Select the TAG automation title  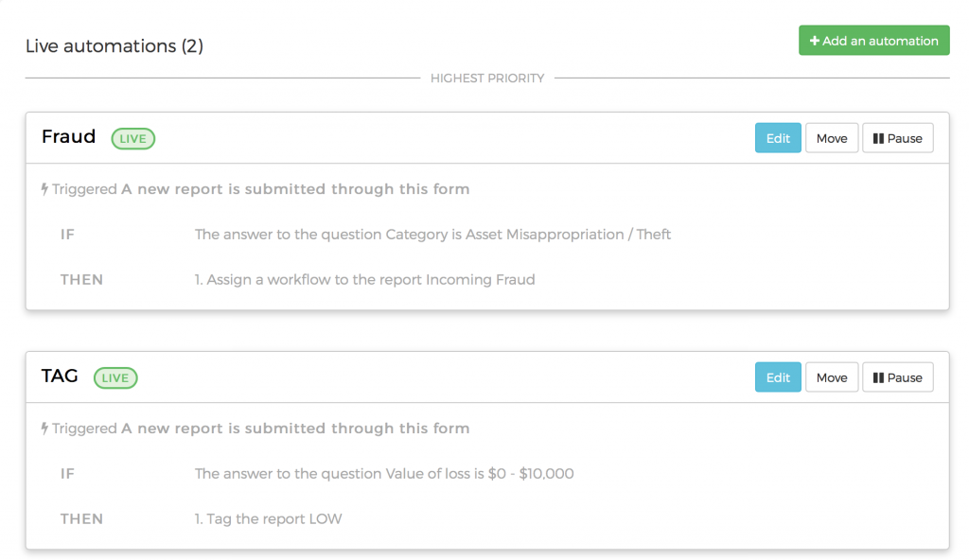pos(60,376)
